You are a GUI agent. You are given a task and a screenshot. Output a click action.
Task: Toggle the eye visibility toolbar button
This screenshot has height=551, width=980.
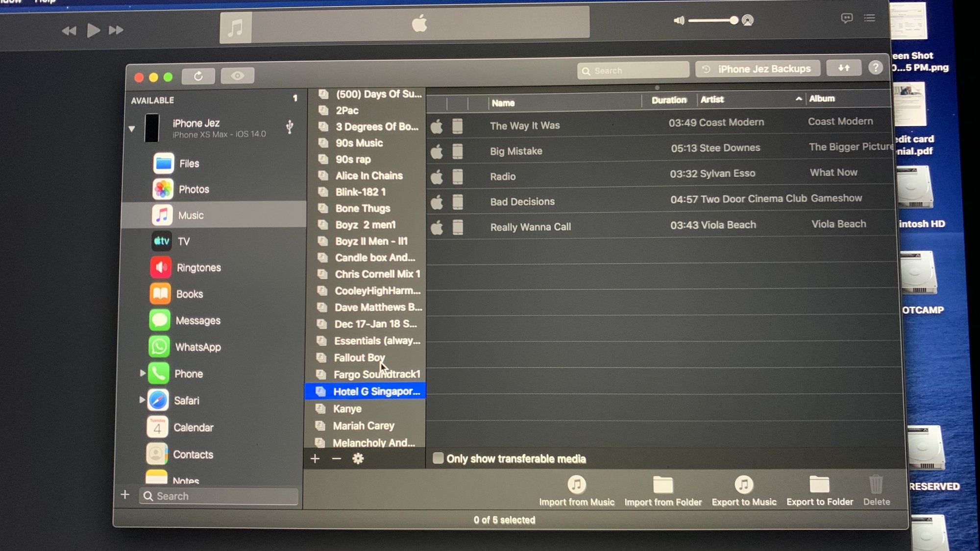click(x=237, y=76)
